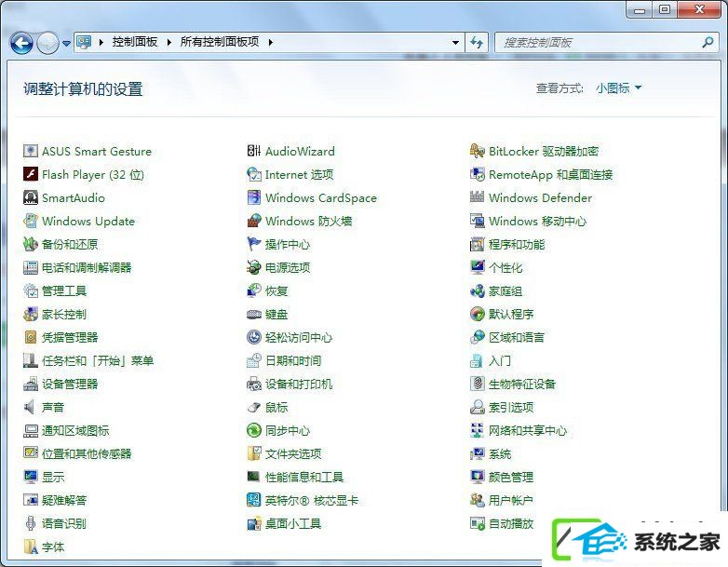The height and width of the screenshot is (567, 728).
Task: Open the 日期和时间 link
Action: [x=293, y=361]
